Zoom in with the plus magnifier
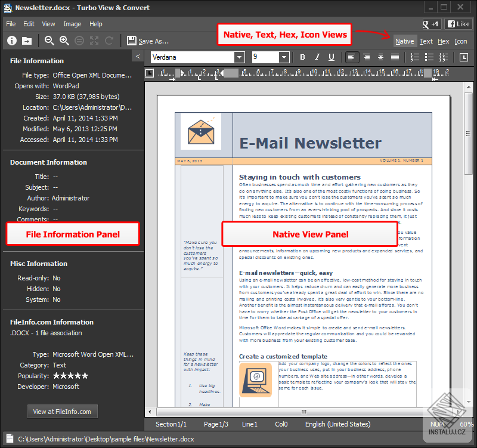 click(64, 41)
